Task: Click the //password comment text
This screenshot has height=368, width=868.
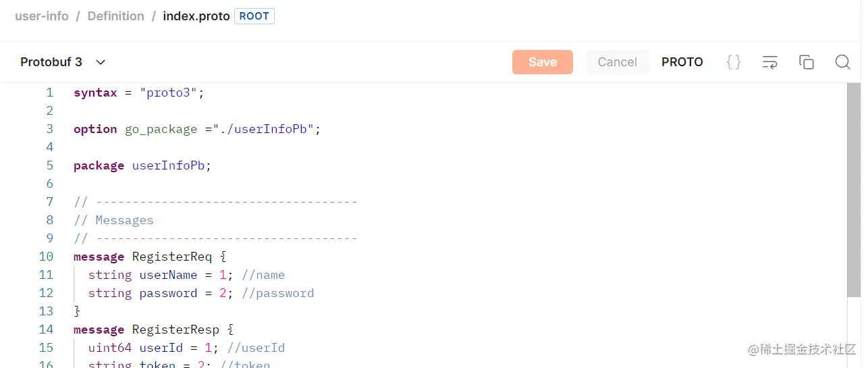Action: (278, 293)
